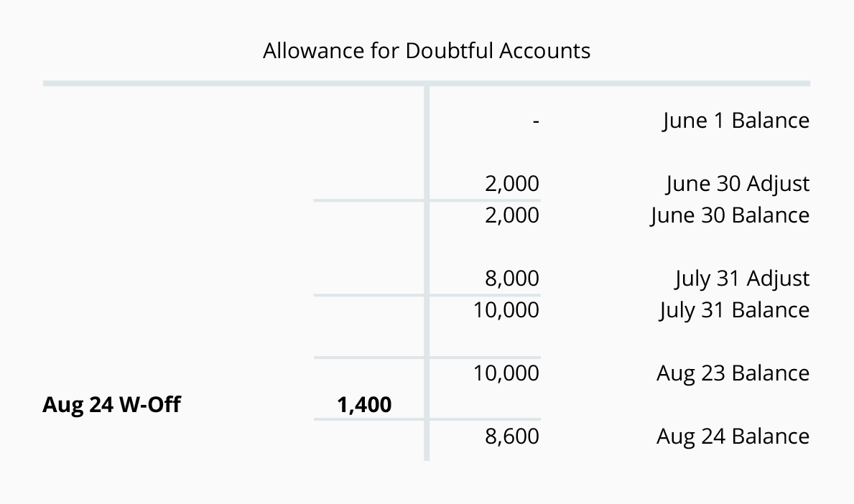Image resolution: width=854 pixels, height=504 pixels.
Task: Click the 10,000 Aug 23 Balance amount
Action: (506, 373)
